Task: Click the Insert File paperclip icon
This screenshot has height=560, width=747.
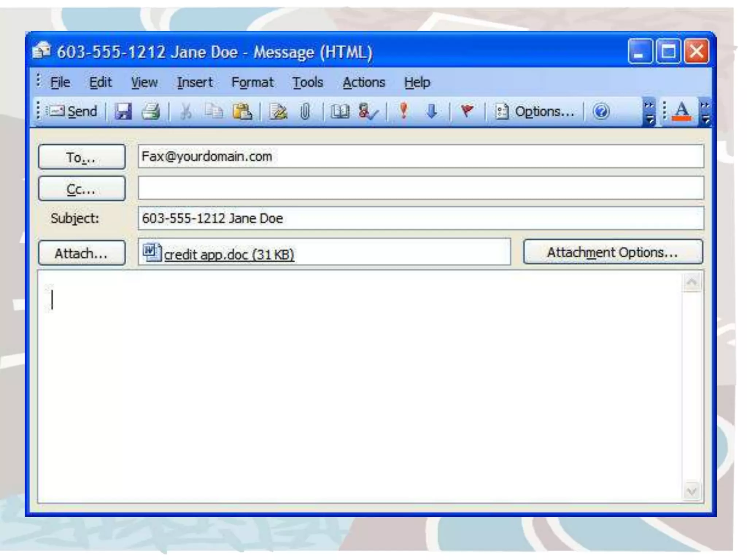Action: 305,111
